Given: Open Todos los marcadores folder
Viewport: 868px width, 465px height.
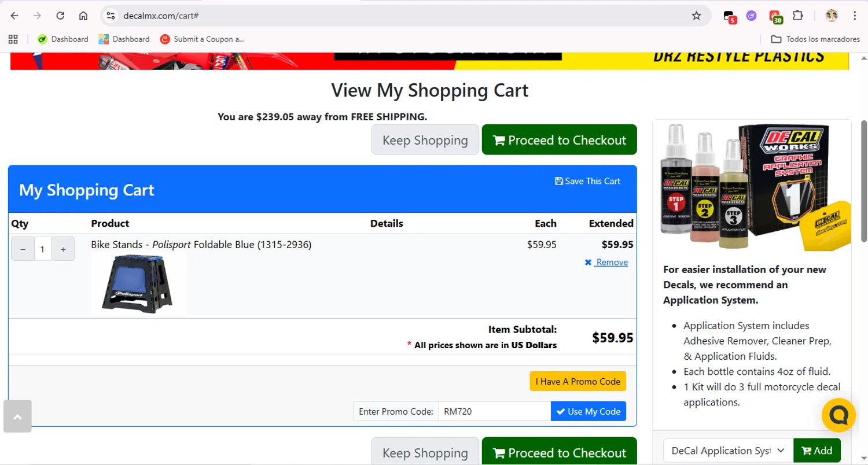Looking at the screenshot, I should [x=815, y=39].
